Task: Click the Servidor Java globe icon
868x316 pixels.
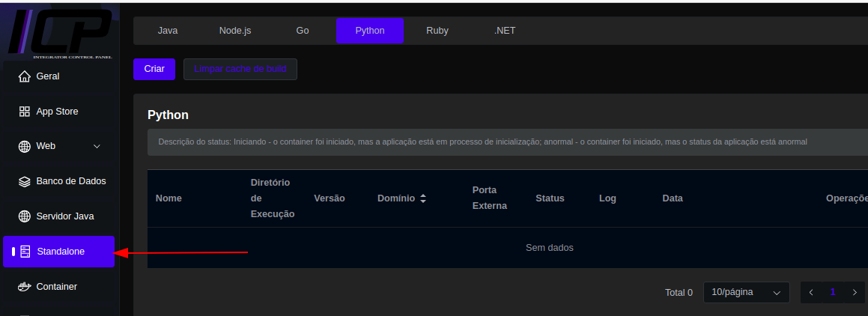Action: point(24,216)
